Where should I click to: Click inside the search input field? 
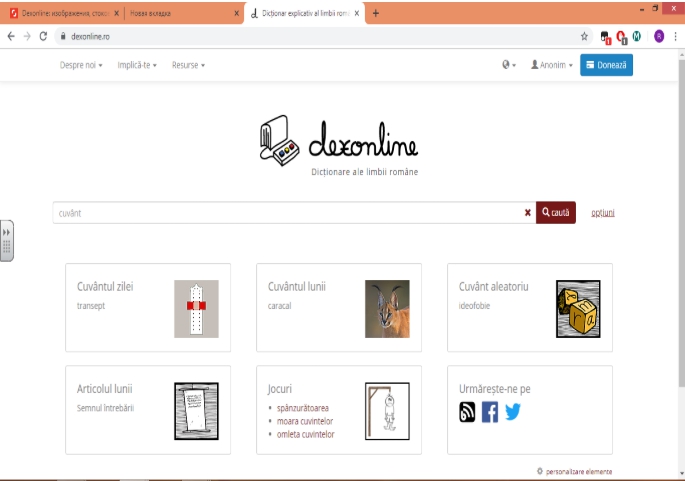click(x=285, y=212)
